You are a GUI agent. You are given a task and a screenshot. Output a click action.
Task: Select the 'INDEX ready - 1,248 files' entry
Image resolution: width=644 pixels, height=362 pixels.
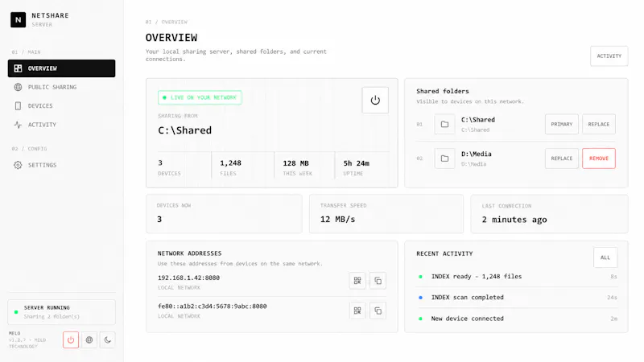click(x=517, y=277)
